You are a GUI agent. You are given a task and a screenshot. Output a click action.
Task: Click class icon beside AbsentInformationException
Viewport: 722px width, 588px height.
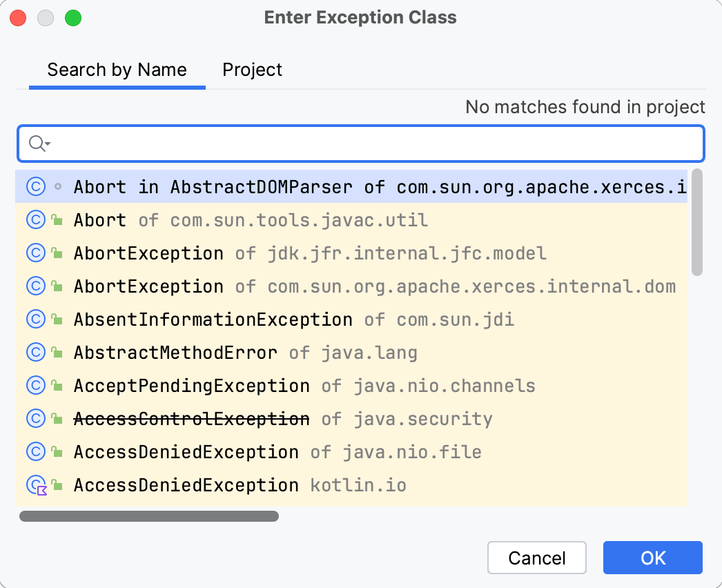point(36,319)
